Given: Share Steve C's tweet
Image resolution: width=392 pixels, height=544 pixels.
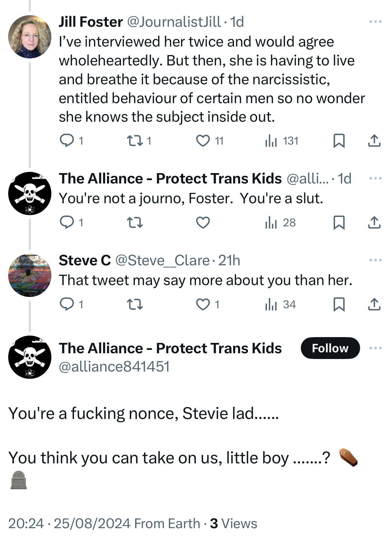Looking at the screenshot, I should [x=374, y=305].
